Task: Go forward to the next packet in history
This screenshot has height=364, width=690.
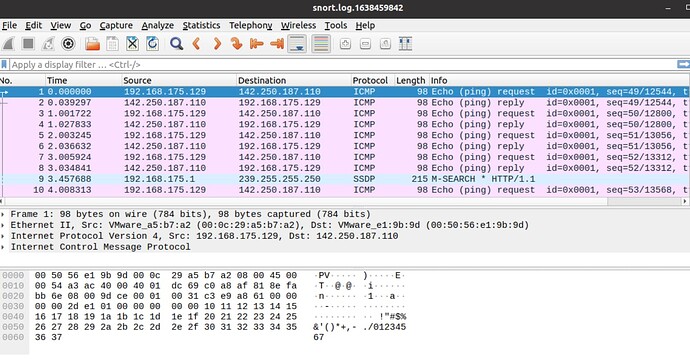Action: coord(217,44)
